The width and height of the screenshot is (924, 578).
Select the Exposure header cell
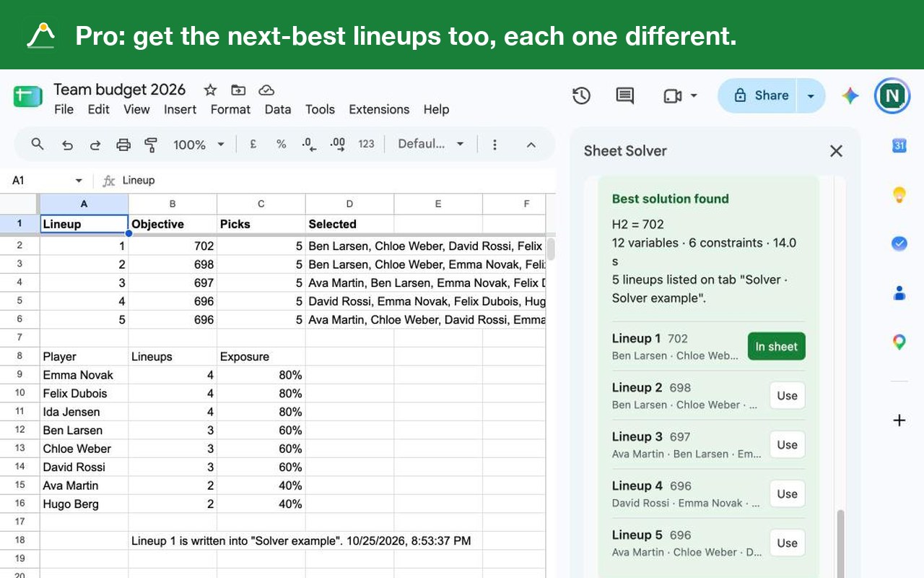[261, 356]
